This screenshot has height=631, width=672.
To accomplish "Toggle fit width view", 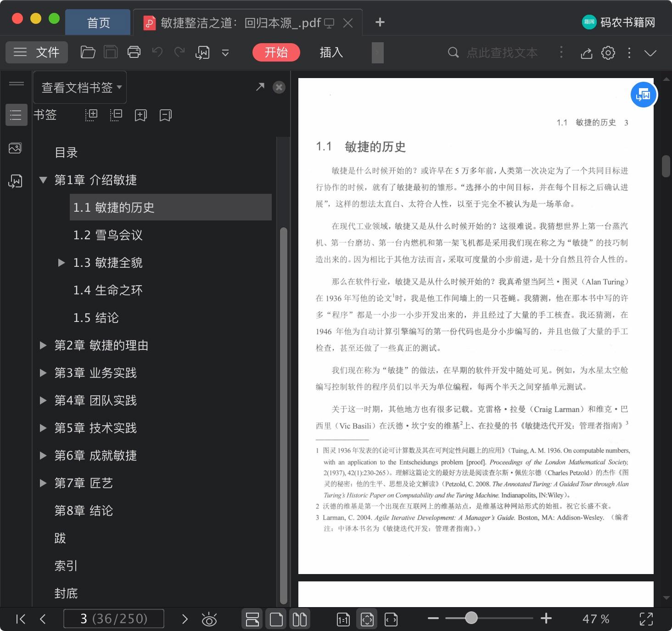I will pyautogui.click(x=391, y=620).
